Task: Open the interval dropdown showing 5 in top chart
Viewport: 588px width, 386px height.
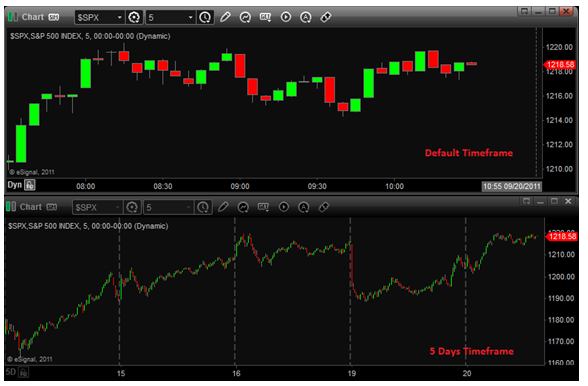Action: 170,17
